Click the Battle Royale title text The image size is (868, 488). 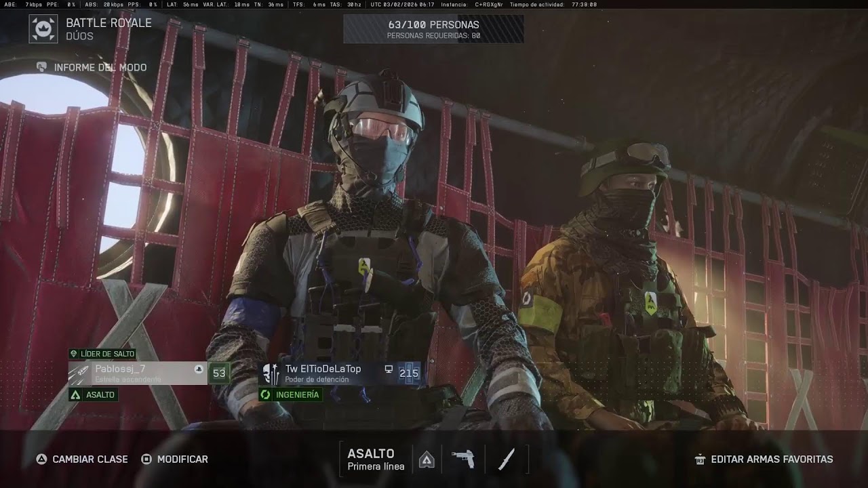click(x=108, y=22)
